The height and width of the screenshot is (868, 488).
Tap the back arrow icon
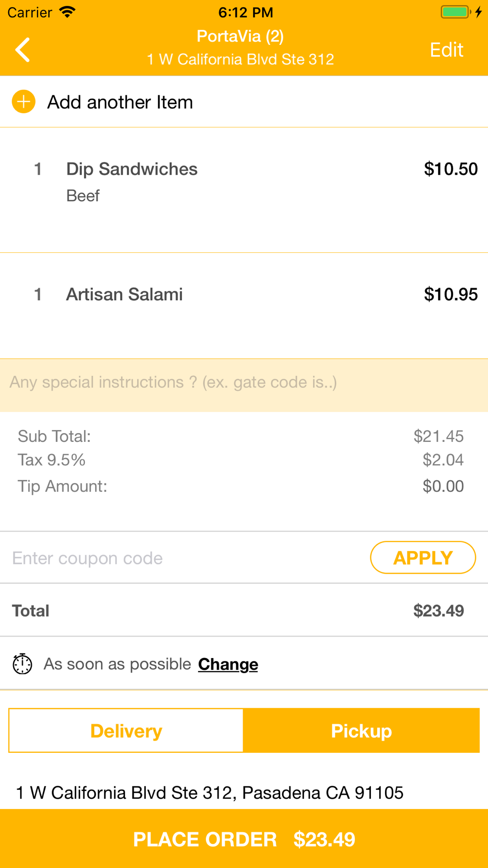pos(22,50)
